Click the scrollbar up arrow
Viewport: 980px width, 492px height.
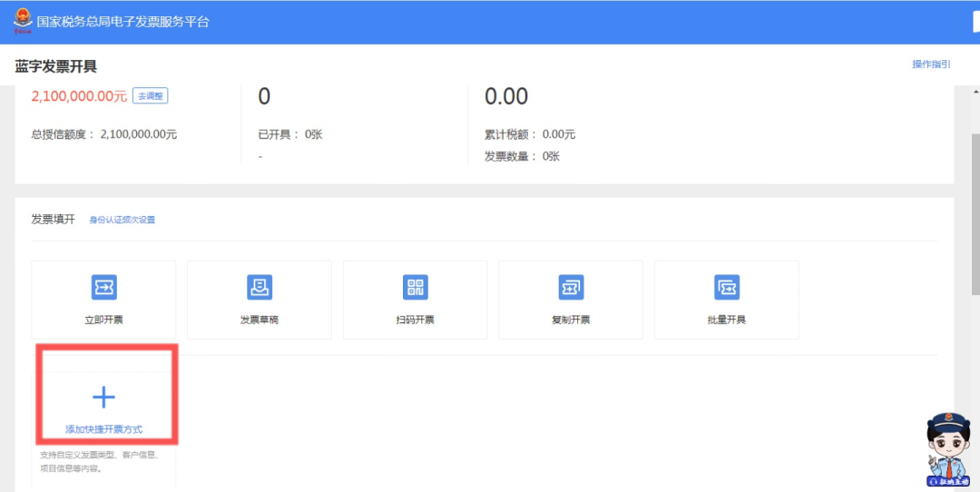pyautogui.click(x=975, y=92)
